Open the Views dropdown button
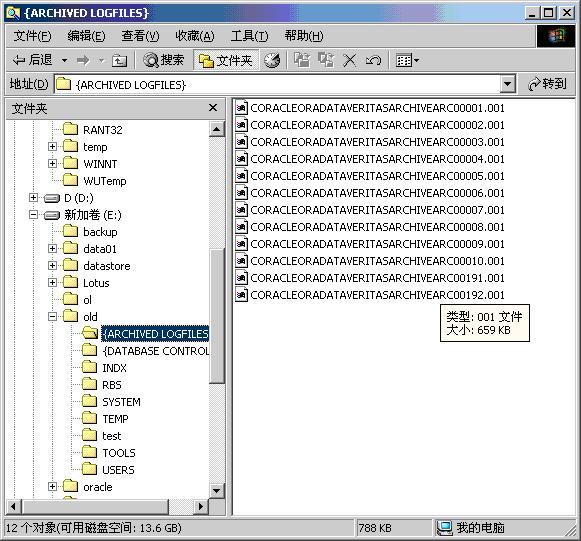581x541 pixels. click(x=407, y=60)
